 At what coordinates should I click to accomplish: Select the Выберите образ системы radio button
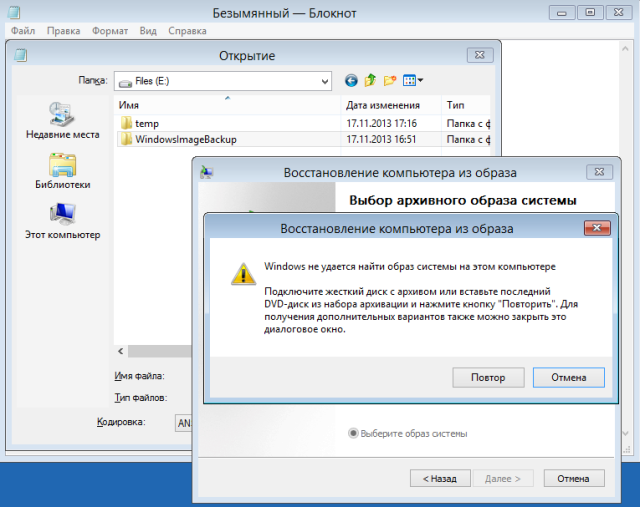point(353,433)
